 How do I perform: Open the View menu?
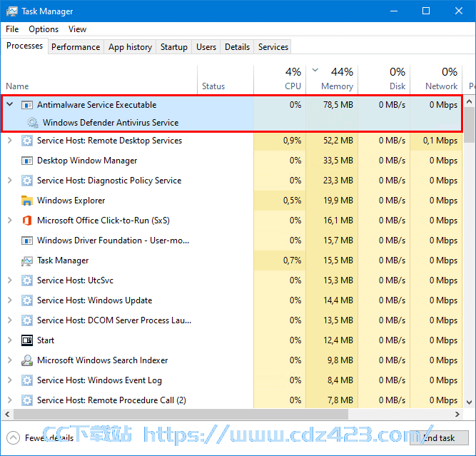pyautogui.click(x=77, y=29)
